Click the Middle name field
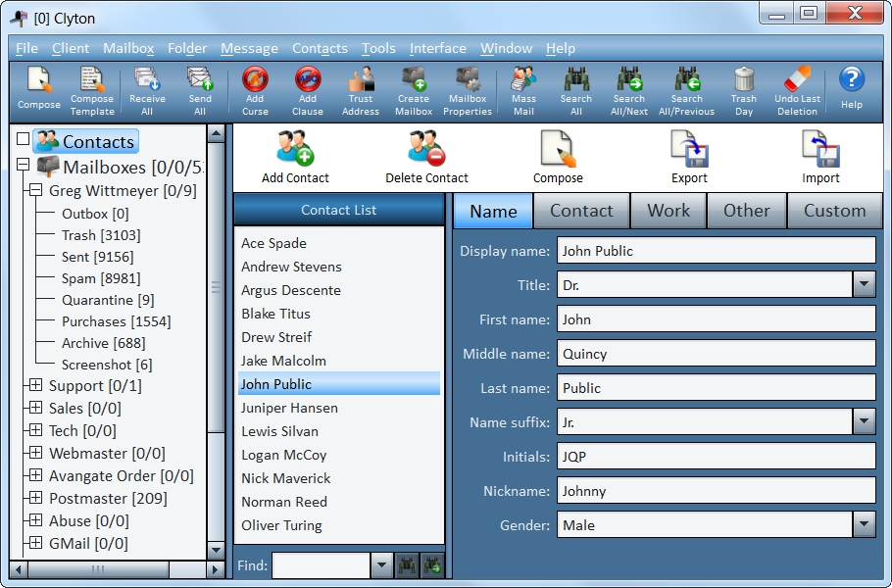 click(x=717, y=353)
